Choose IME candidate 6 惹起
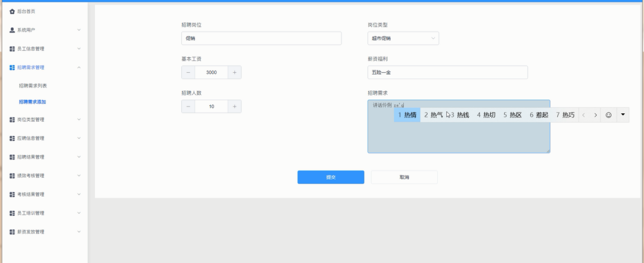Viewport: 644px width, 263px height. point(539,115)
